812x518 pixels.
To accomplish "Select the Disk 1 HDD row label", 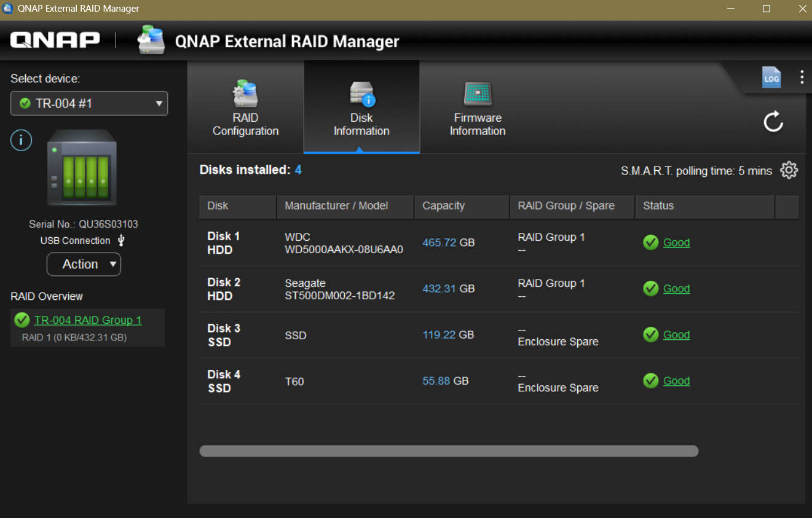I will (x=224, y=243).
